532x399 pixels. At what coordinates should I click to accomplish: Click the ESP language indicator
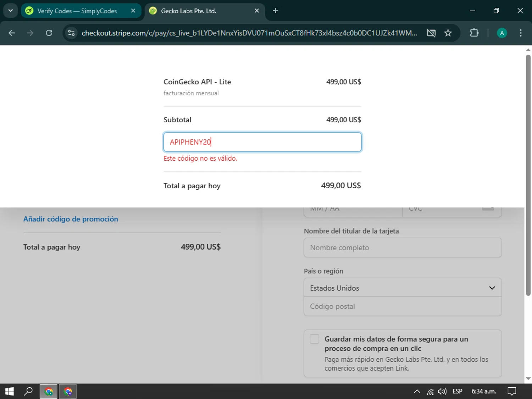pos(457,391)
